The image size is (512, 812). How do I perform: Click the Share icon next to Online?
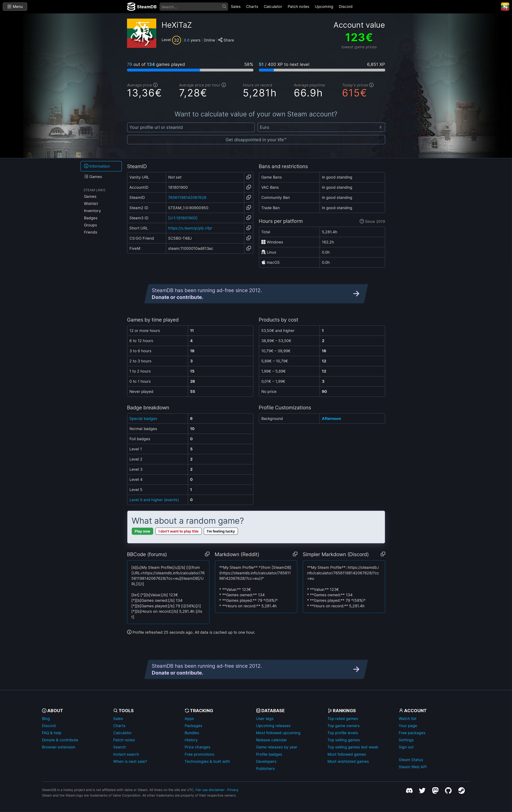pyautogui.click(x=220, y=40)
